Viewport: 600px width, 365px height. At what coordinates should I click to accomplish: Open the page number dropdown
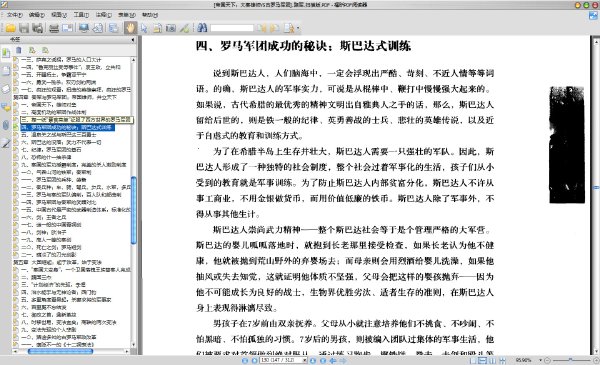point(305,360)
